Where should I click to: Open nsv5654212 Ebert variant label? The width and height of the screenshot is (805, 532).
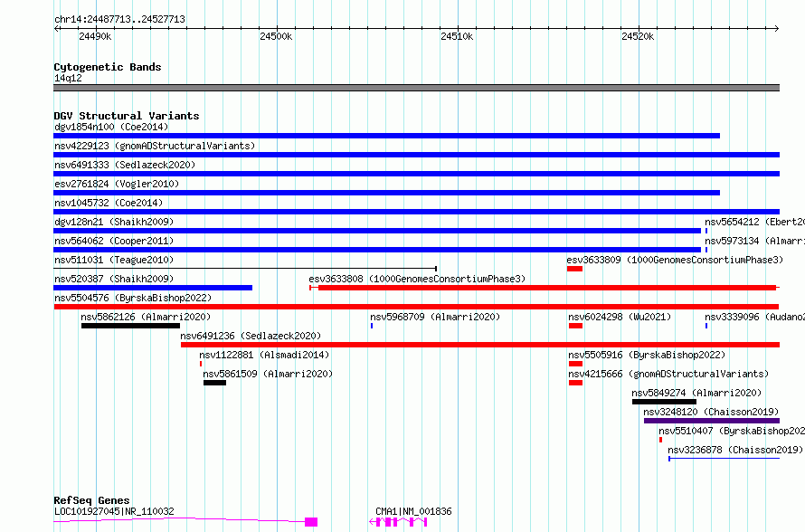coord(754,222)
